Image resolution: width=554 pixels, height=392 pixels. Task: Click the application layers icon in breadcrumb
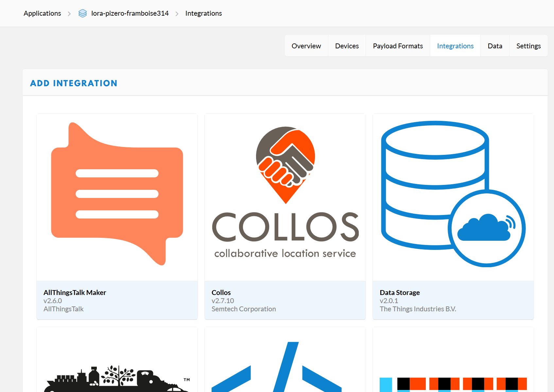83,13
